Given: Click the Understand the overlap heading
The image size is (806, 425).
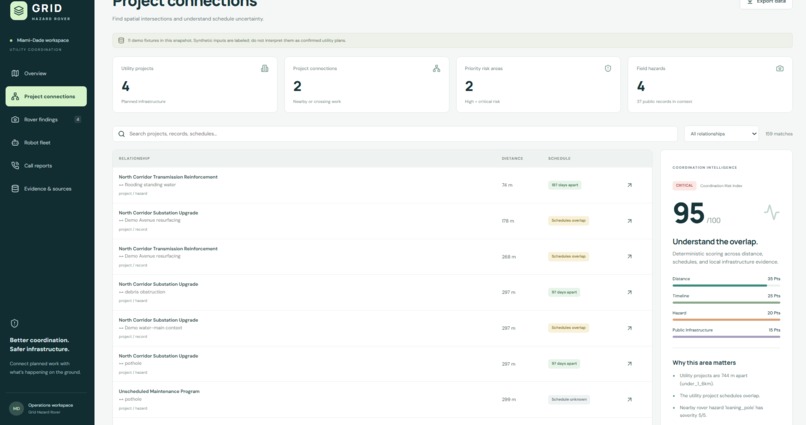Looking at the screenshot, I should pyautogui.click(x=715, y=242).
